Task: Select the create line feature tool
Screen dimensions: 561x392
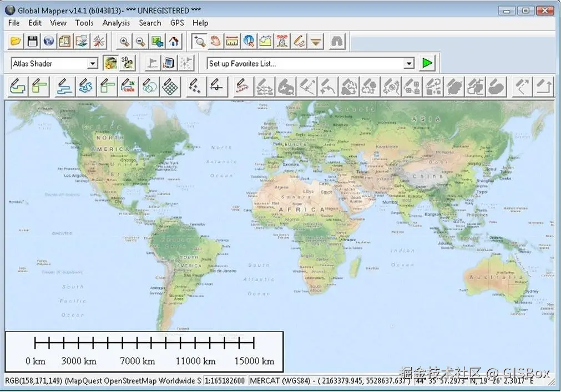Action: [x=65, y=87]
